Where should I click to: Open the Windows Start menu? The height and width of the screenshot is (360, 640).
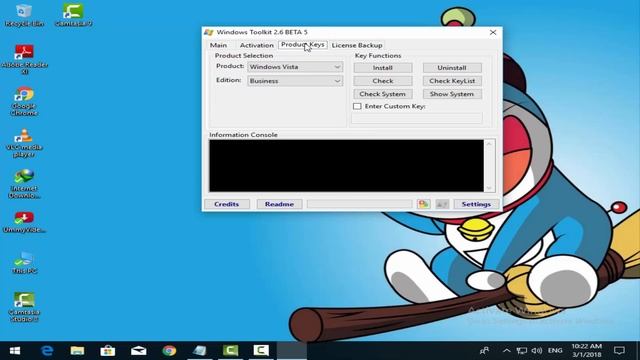coord(15,351)
